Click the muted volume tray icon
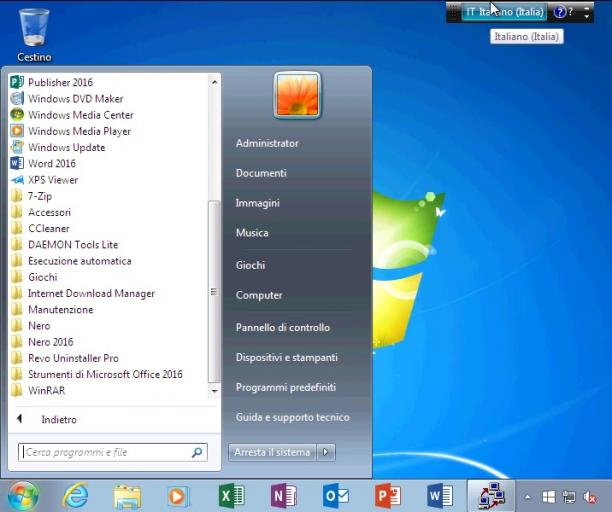Screen dimensions: 612x512 pyautogui.click(x=589, y=497)
